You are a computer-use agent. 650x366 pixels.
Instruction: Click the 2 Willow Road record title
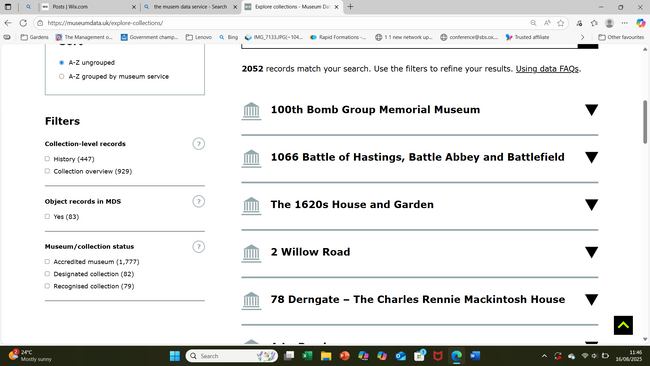tap(310, 252)
